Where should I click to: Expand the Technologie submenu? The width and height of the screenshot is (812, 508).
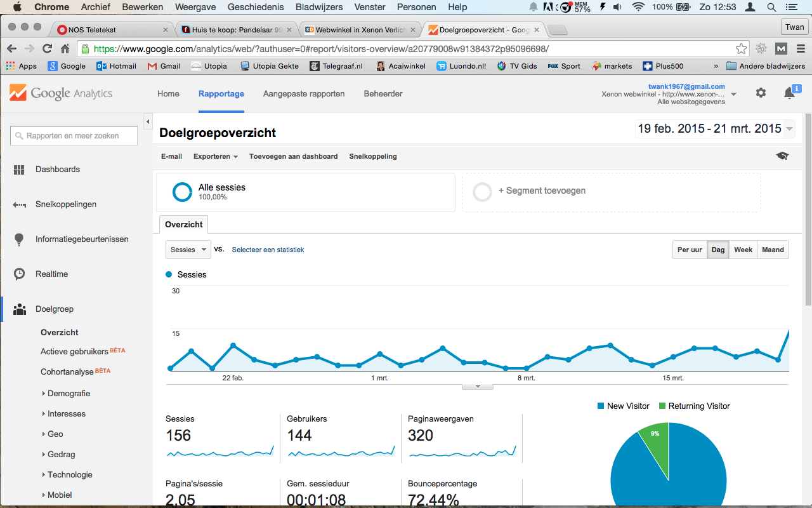click(x=67, y=474)
